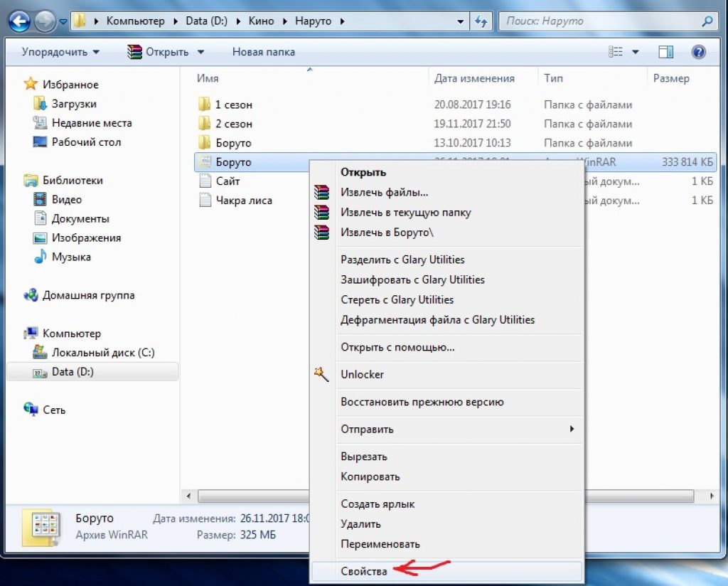
Task: Select the "2 сезон" folder
Action: (225, 124)
